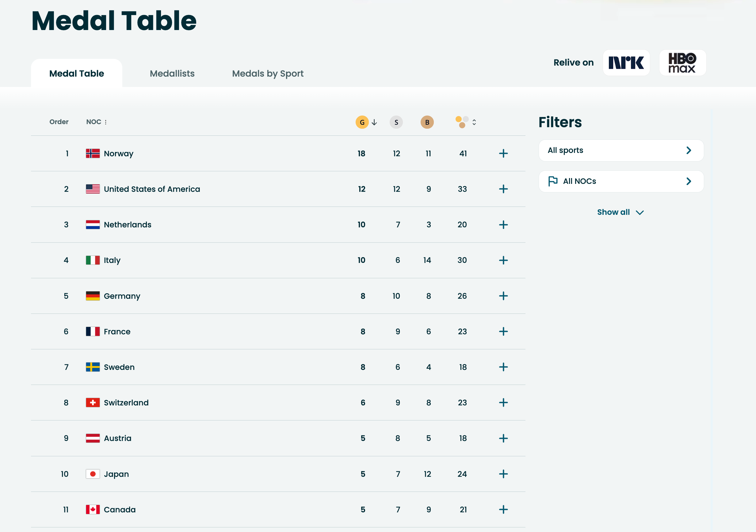The width and height of the screenshot is (756, 532).
Task: Click the HBO Max logo
Action: click(682, 63)
